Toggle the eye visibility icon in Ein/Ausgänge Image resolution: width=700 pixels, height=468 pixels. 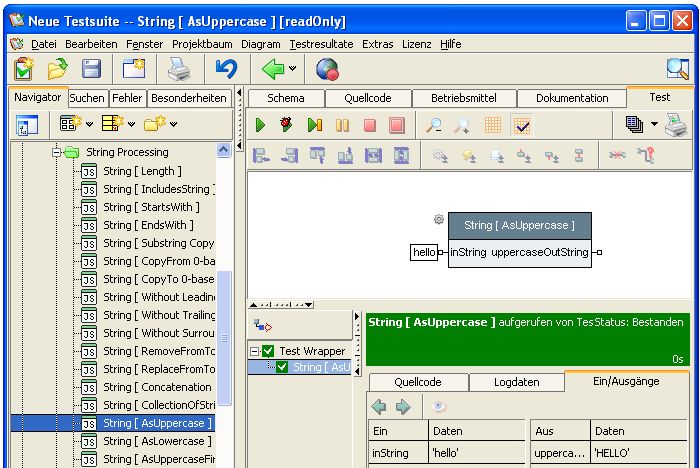439,407
